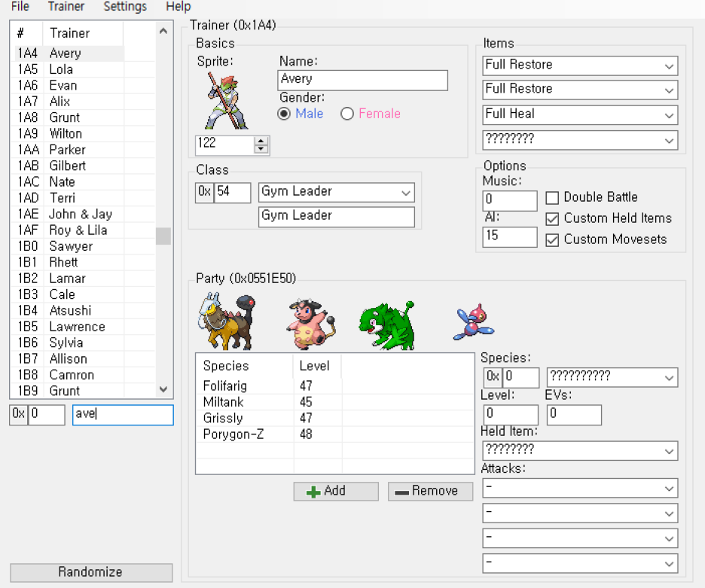Image resolution: width=705 pixels, height=588 pixels.
Task: Open the second Full Restore item dropdown
Action: point(669,90)
